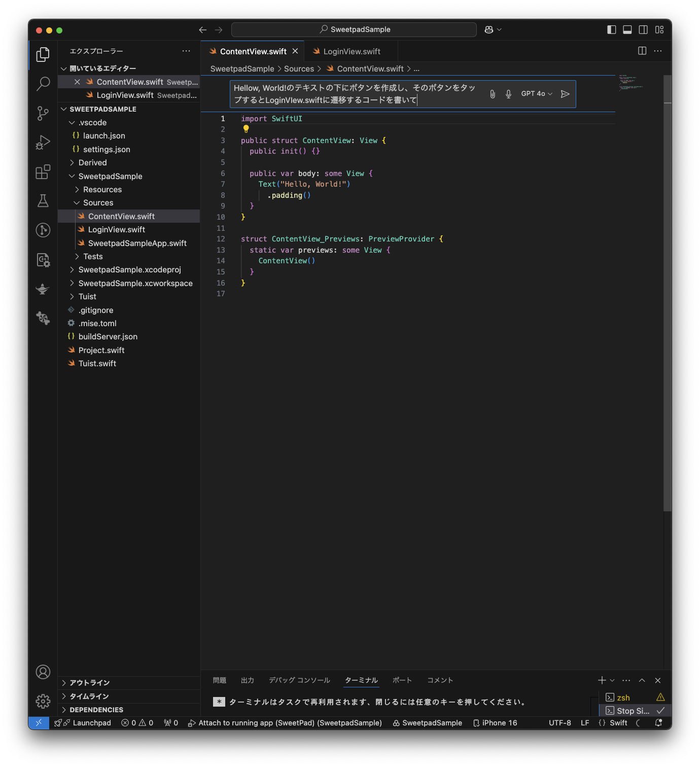Viewport: 700px width, 767px height.
Task: Open the Run and Debug view
Action: (x=43, y=143)
